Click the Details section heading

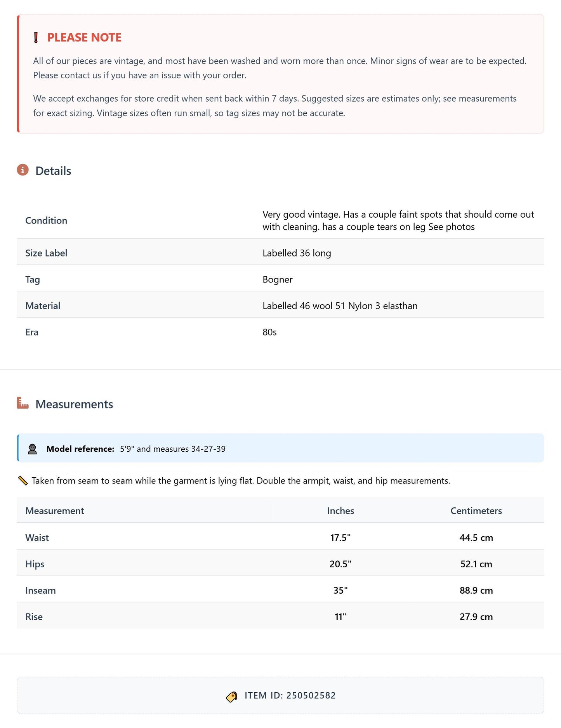[53, 171]
